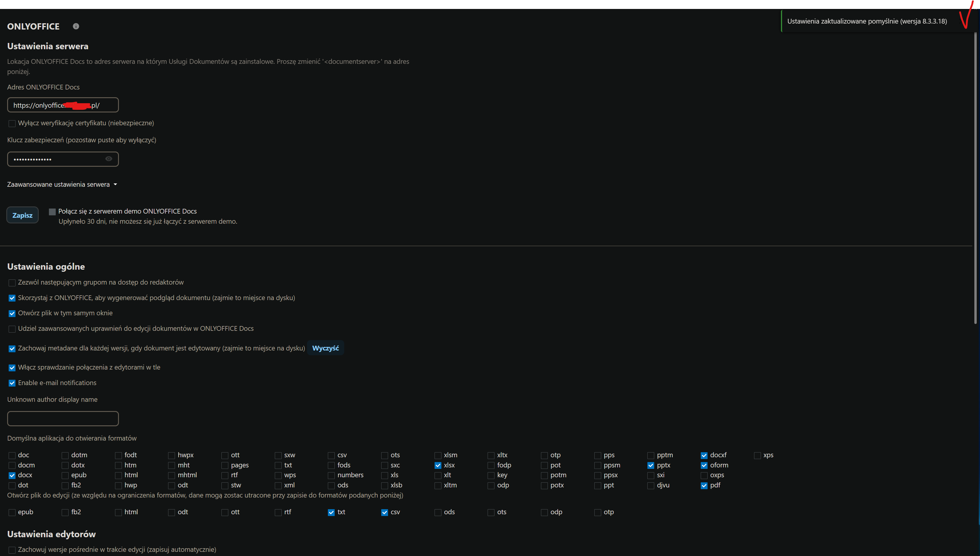Check the oxps format checkbox
Viewport: 980px width, 556px height.
click(x=704, y=475)
